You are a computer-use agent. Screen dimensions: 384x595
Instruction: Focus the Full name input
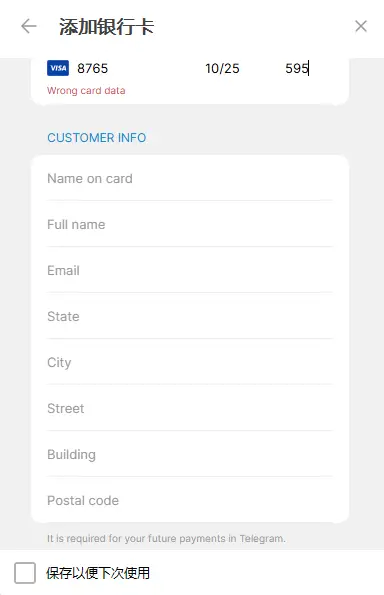(190, 224)
